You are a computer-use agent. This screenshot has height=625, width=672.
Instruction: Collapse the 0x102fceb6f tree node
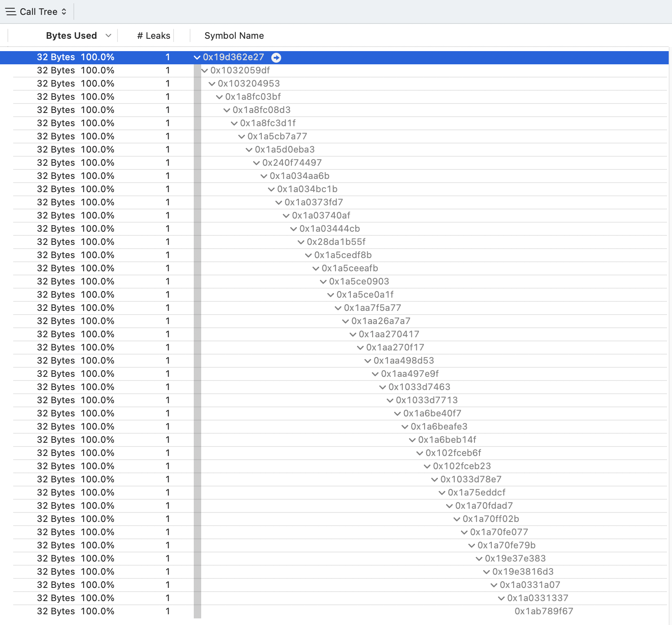(x=420, y=453)
